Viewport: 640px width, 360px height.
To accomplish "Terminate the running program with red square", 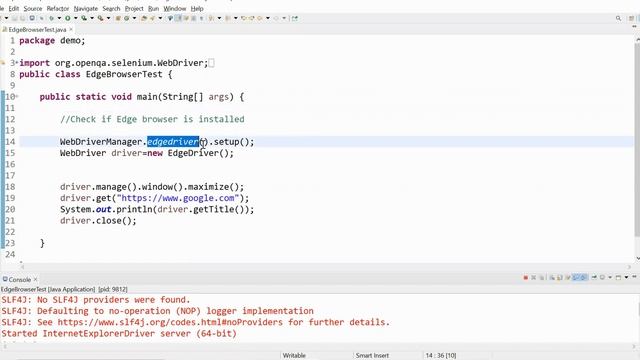I will coord(526,278).
